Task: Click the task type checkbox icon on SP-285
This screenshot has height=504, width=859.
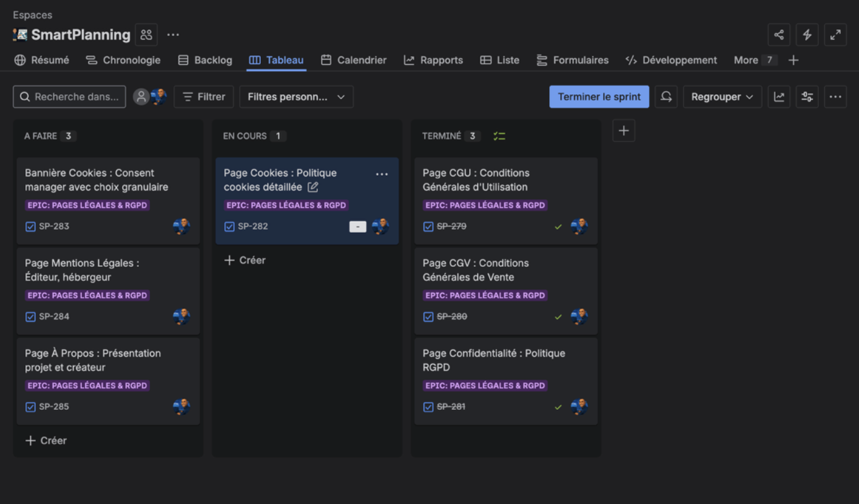Action: pos(30,407)
